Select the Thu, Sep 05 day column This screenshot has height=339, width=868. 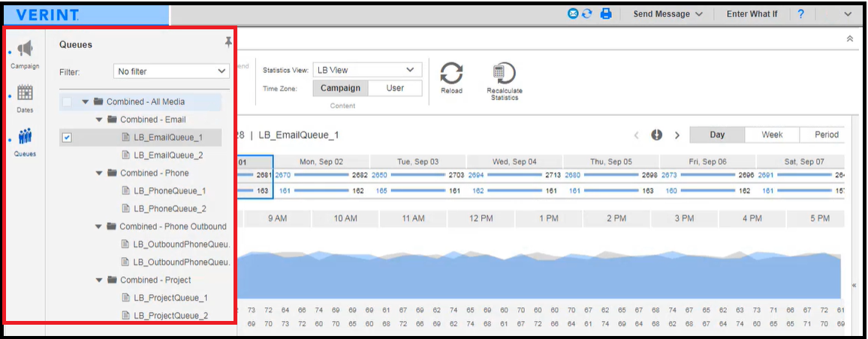pos(611,162)
